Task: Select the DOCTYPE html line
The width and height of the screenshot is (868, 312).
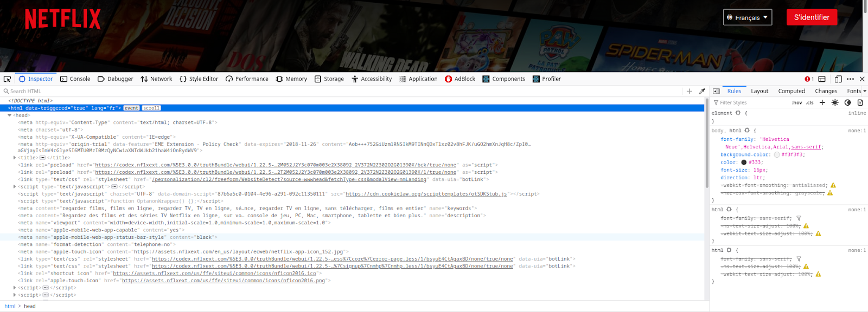Action: click(x=30, y=101)
